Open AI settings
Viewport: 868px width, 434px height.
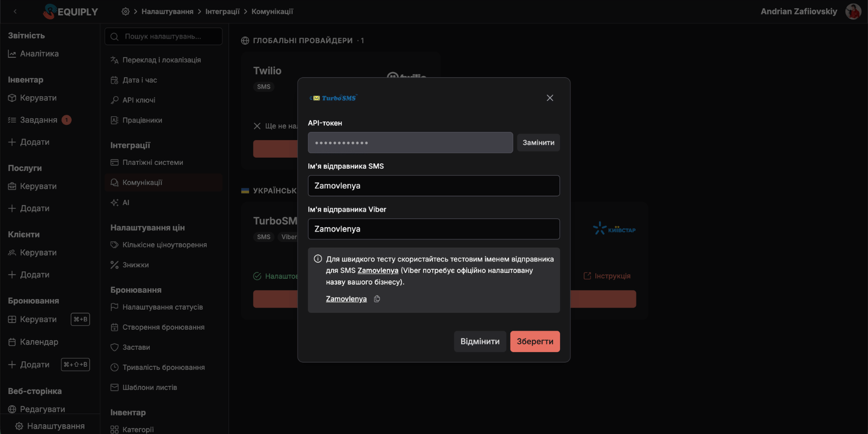pyautogui.click(x=120, y=203)
